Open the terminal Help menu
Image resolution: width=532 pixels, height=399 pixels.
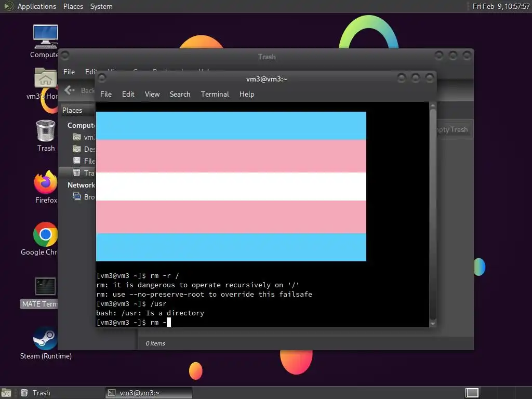coord(247,94)
